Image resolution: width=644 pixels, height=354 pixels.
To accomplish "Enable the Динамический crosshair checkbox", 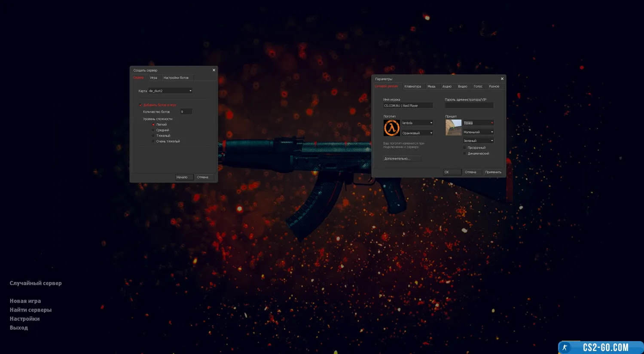I will pos(464,153).
